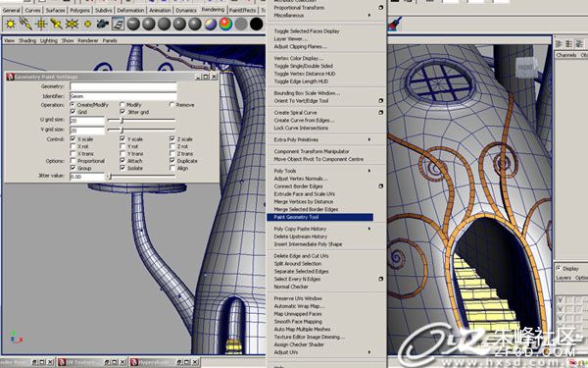Expand the Poly Copy Paste History submenu
This screenshot has height=368, width=588.
(369, 229)
